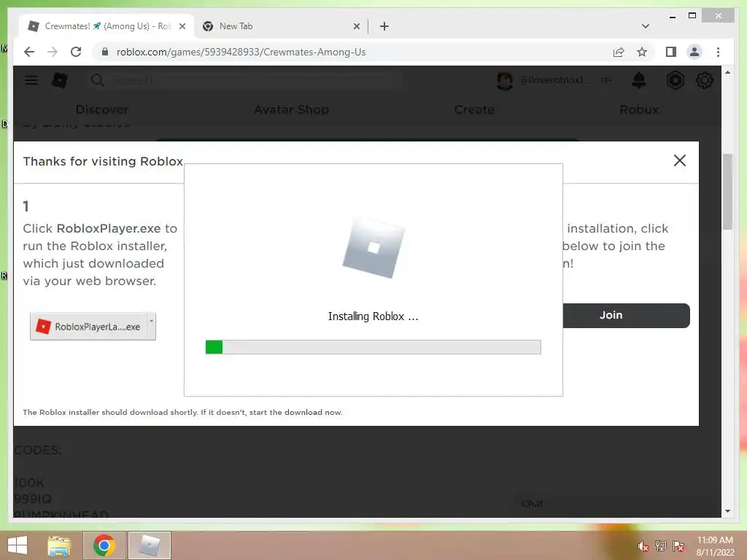Screen dimensions: 747x560
Task: Click the @iloveroblox username text
Action: click(x=554, y=80)
